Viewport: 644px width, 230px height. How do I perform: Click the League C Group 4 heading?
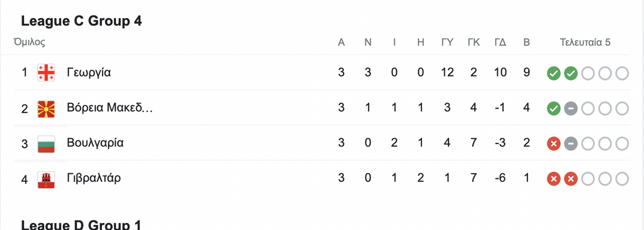(81, 21)
